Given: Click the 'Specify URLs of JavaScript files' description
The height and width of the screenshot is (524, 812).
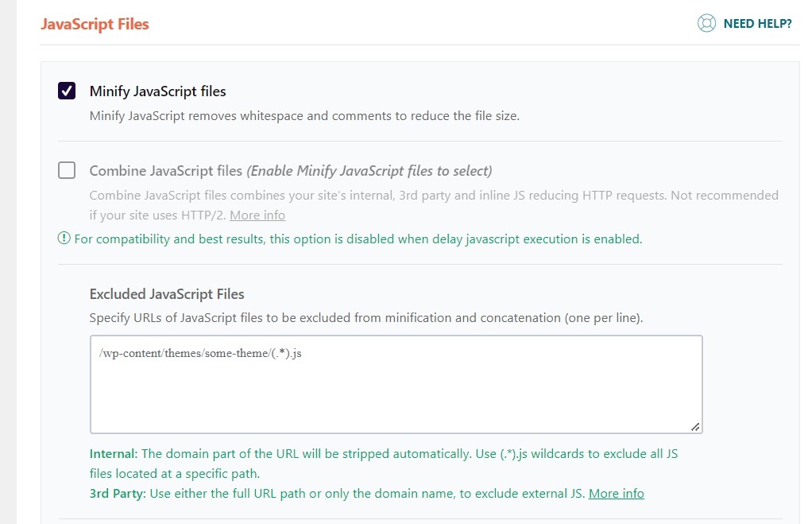Looking at the screenshot, I should coord(365,318).
